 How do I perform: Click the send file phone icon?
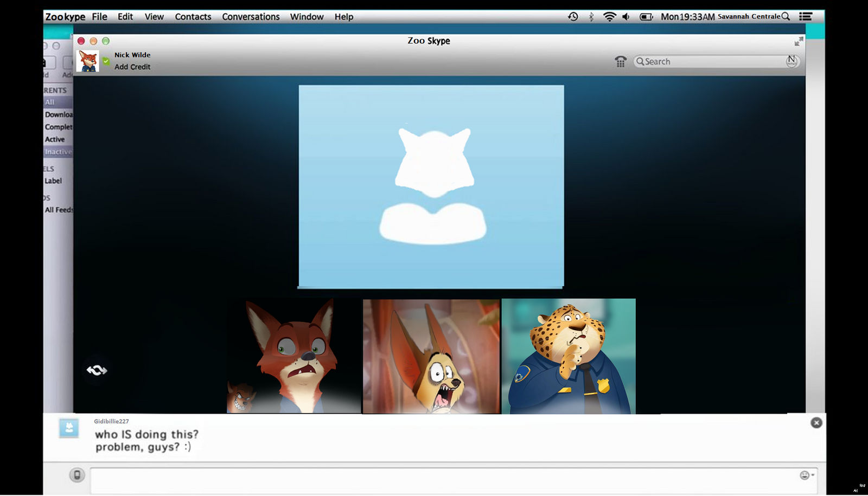pyautogui.click(x=77, y=475)
